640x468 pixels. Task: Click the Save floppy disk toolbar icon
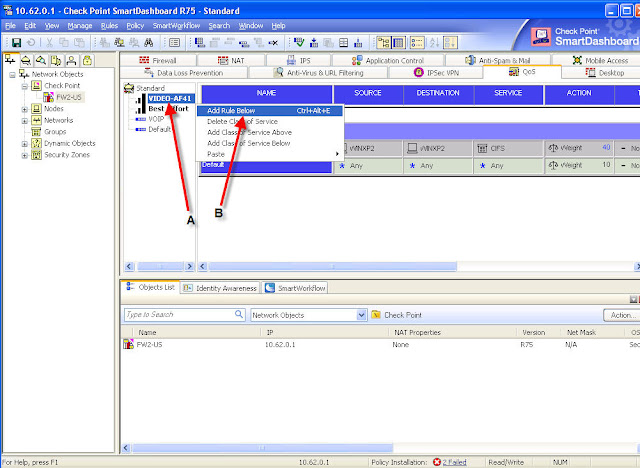(x=16, y=42)
